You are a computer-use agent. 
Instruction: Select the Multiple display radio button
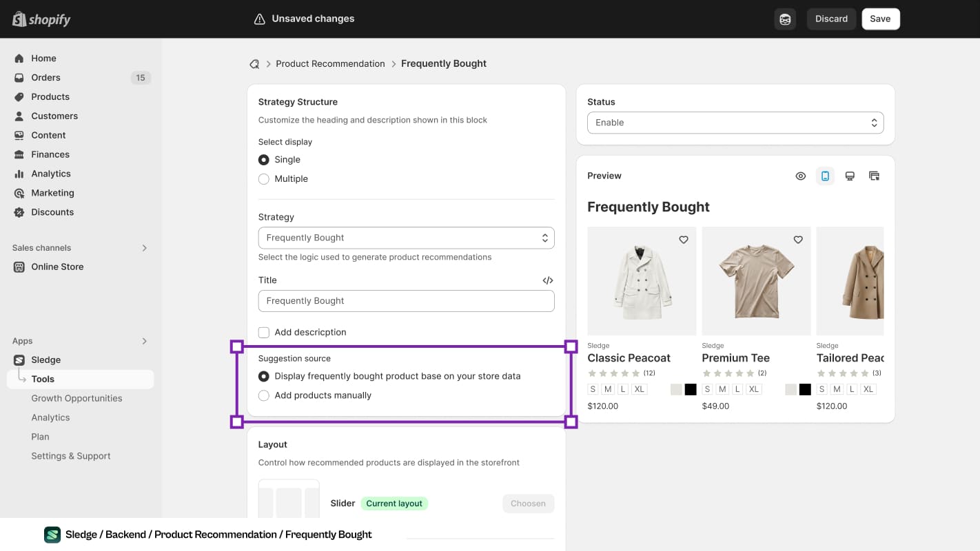pos(264,179)
